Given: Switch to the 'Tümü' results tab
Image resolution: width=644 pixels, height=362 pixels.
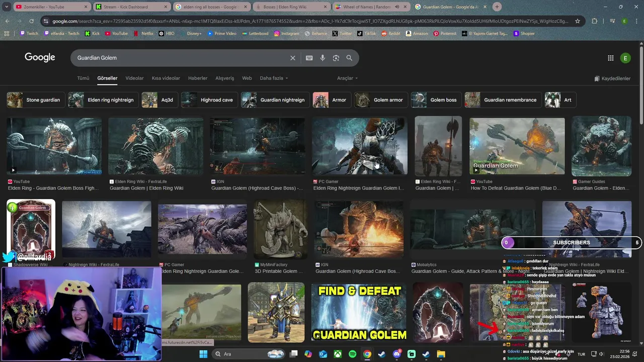Looking at the screenshot, I should click(83, 78).
